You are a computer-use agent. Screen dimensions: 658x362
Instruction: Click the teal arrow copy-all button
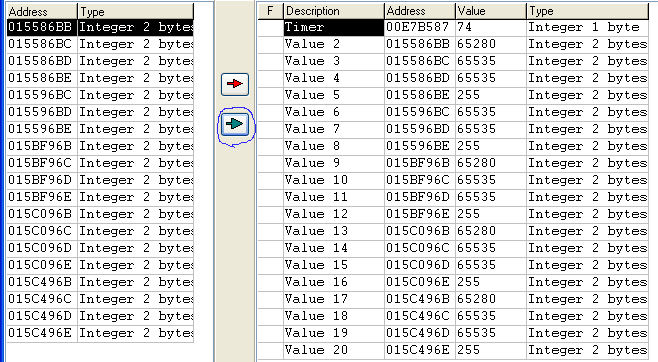click(235, 124)
